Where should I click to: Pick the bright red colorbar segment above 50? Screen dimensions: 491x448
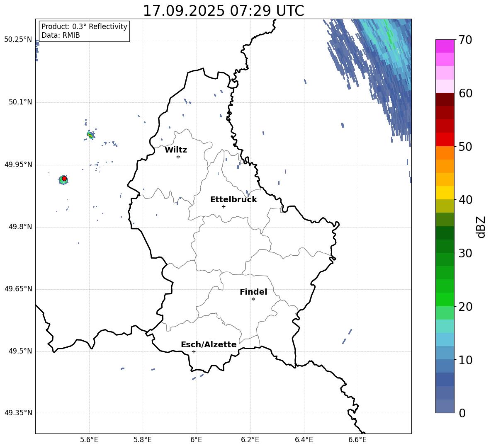tap(445, 139)
